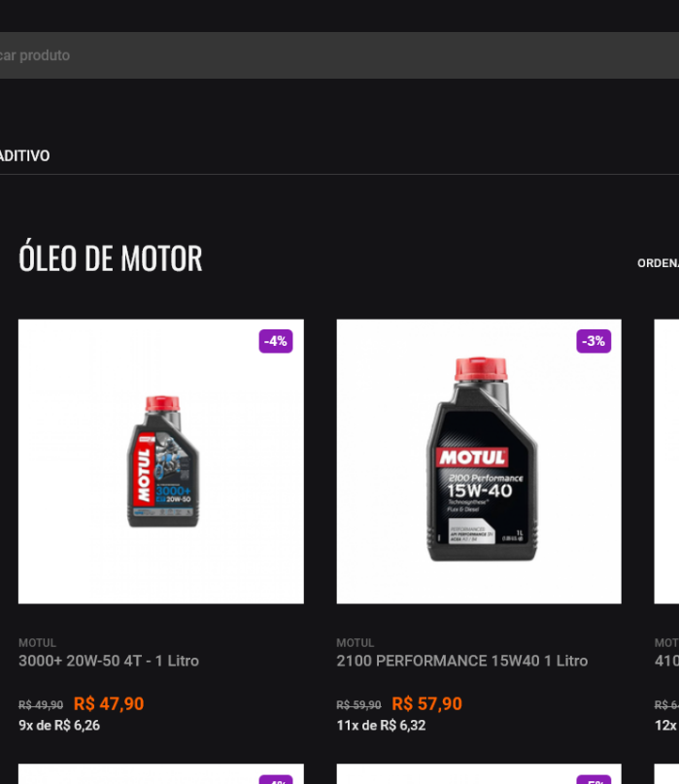Click the "11x de R$ 6,32" installment text
Viewport: 679px width, 784px height.
[381, 725]
